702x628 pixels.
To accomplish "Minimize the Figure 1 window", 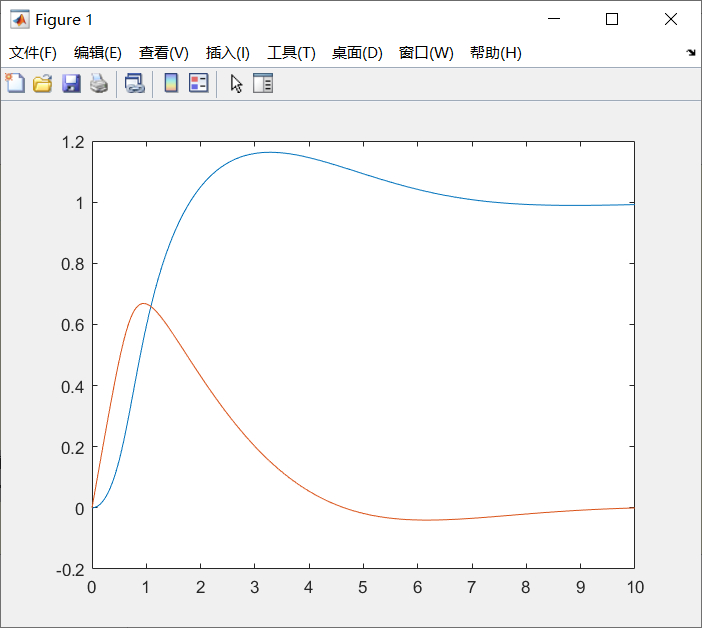I will [x=554, y=19].
